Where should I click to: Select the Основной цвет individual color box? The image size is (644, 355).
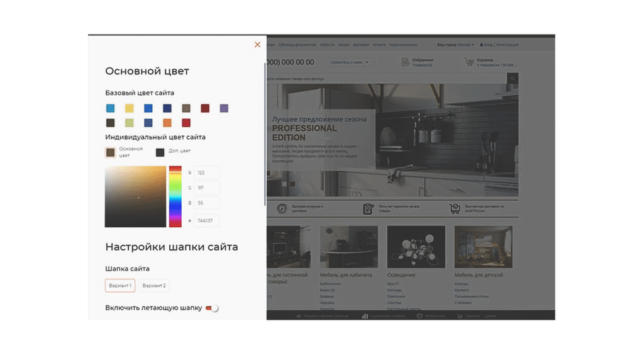point(111,152)
